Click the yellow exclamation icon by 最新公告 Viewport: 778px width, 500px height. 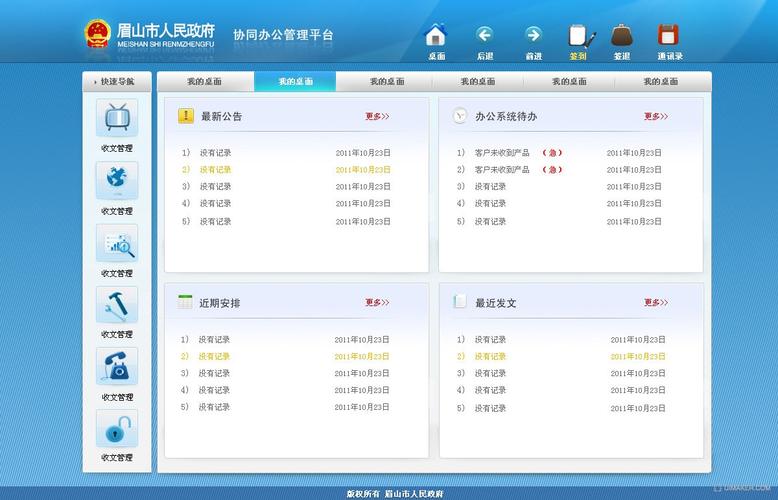click(x=186, y=116)
